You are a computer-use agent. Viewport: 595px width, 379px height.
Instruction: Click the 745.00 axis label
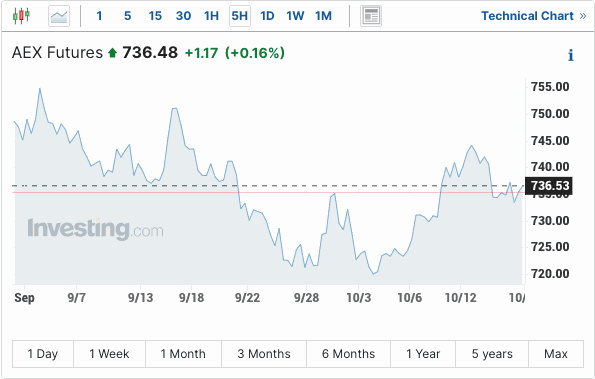coord(550,141)
